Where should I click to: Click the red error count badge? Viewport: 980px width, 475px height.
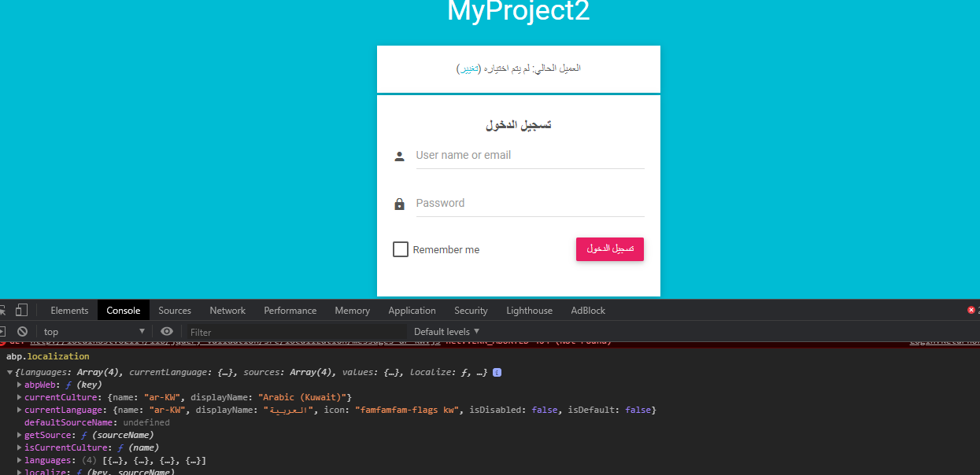[x=971, y=310]
